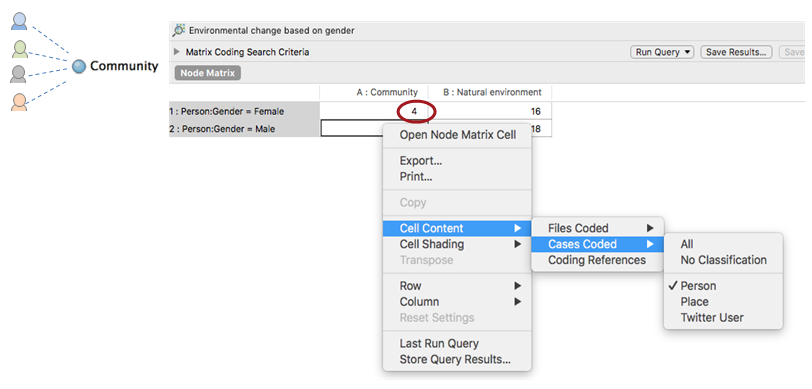This screenshot has height=389, width=812.
Task: Click the Save Results button
Action: [736, 52]
